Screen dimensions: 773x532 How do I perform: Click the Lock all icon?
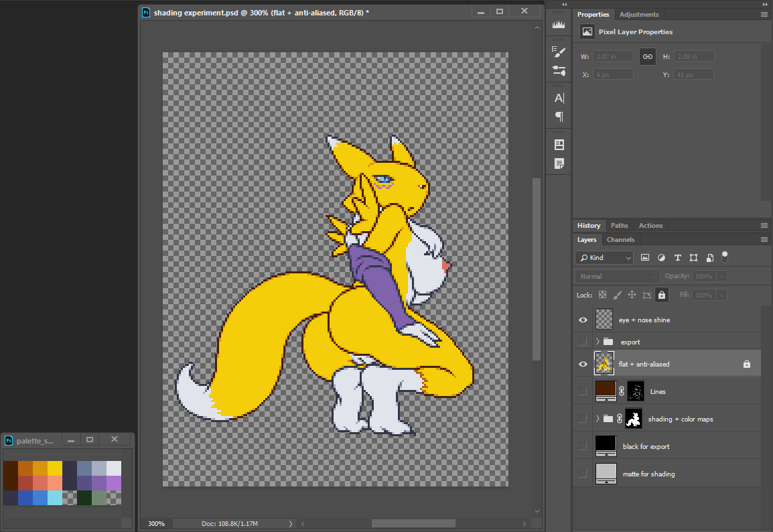tap(662, 295)
